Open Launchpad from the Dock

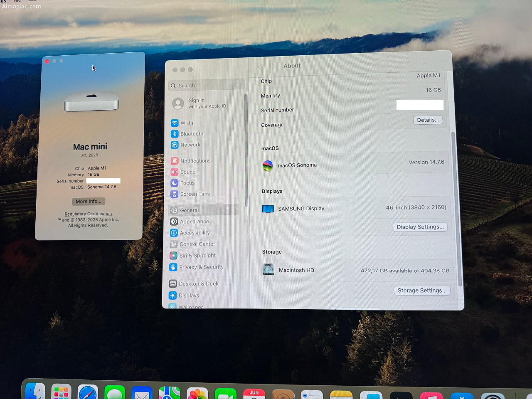[x=61, y=392]
